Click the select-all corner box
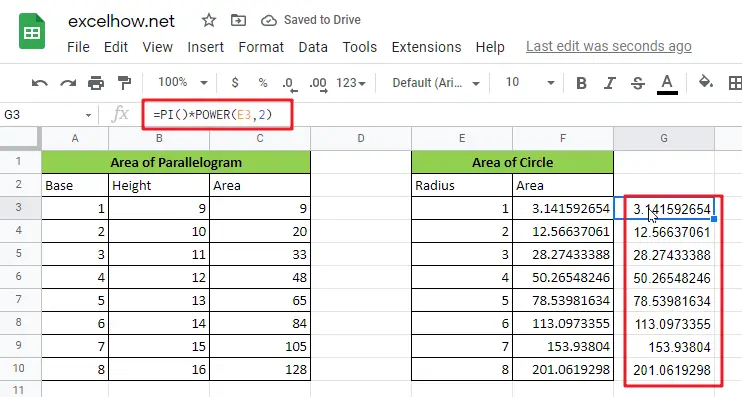Viewport: 742px width, 397px height. [20, 138]
